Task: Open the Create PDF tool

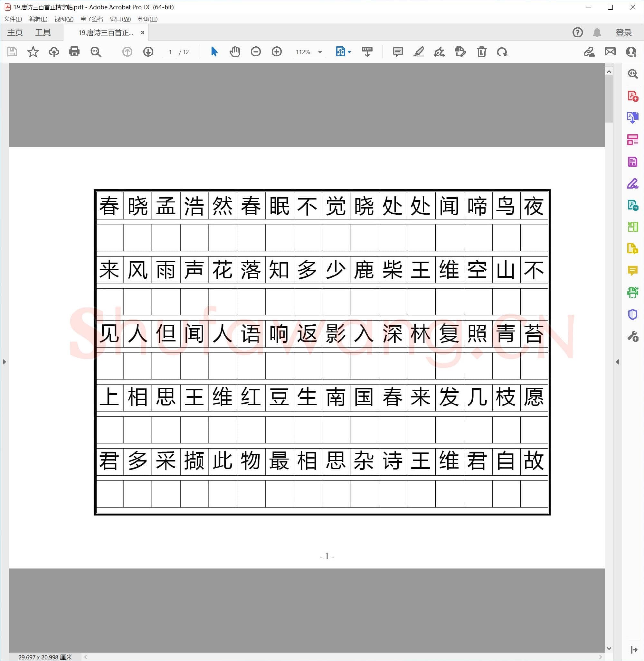Action: [x=633, y=96]
